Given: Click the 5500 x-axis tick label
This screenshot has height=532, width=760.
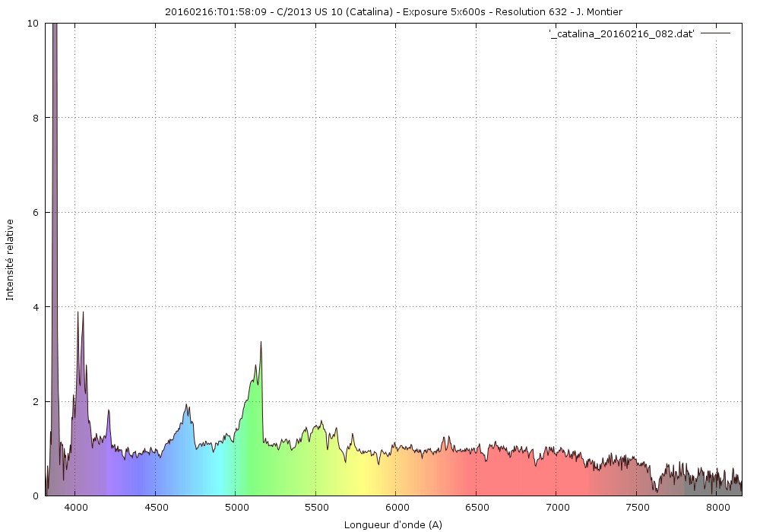Looking at the screenshot, I should 316,507.
